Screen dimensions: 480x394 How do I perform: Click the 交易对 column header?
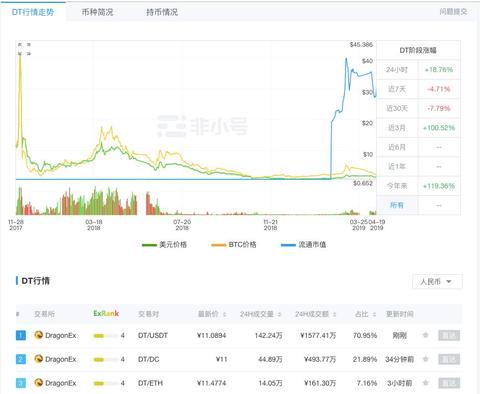tap(149, 314)
